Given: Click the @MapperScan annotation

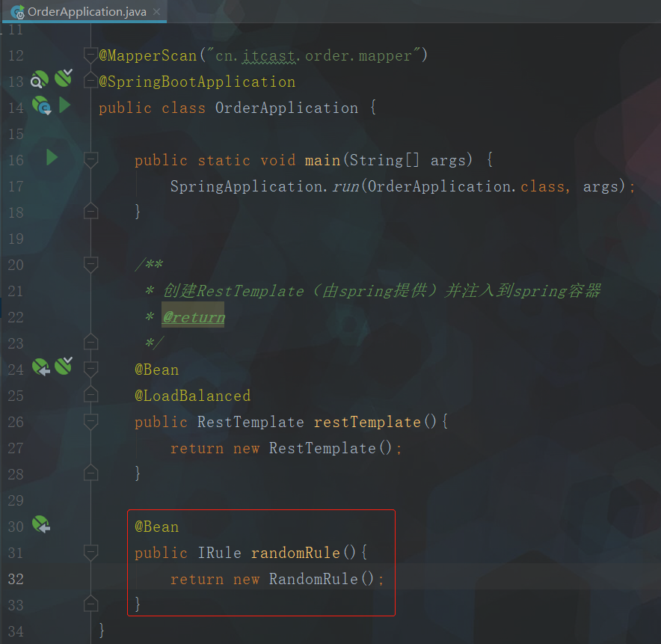Looking at the screenshot, I should click(x=147, y=55).
